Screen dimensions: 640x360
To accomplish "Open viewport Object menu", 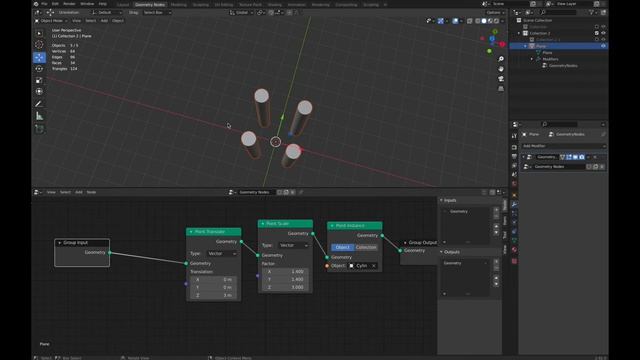I will point(118,21).
